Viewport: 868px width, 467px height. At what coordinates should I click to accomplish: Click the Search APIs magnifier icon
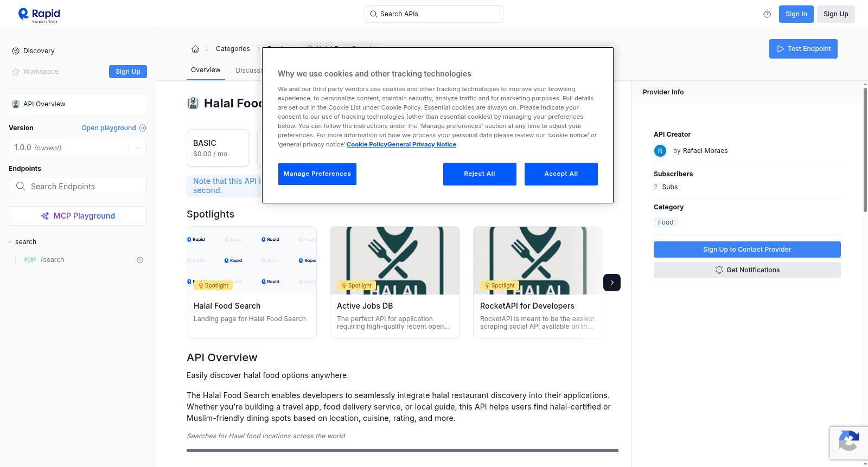coord(374,14)
